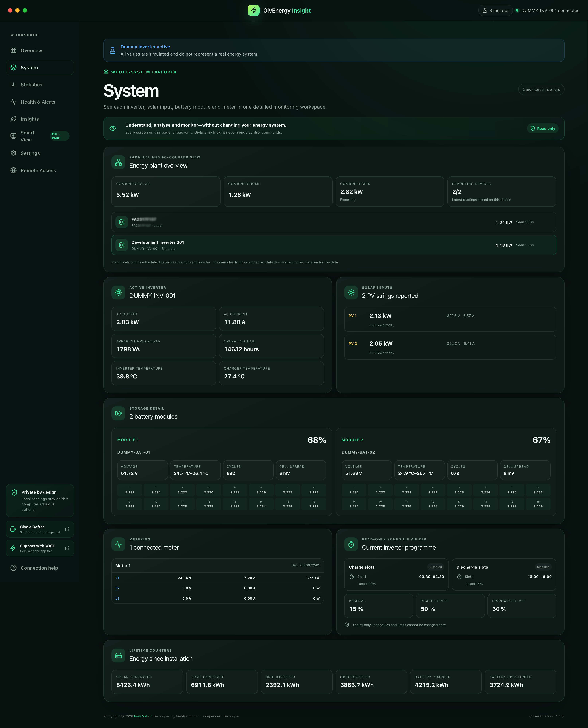
Task: Go to Statistics section
Action: coord(40,85)
